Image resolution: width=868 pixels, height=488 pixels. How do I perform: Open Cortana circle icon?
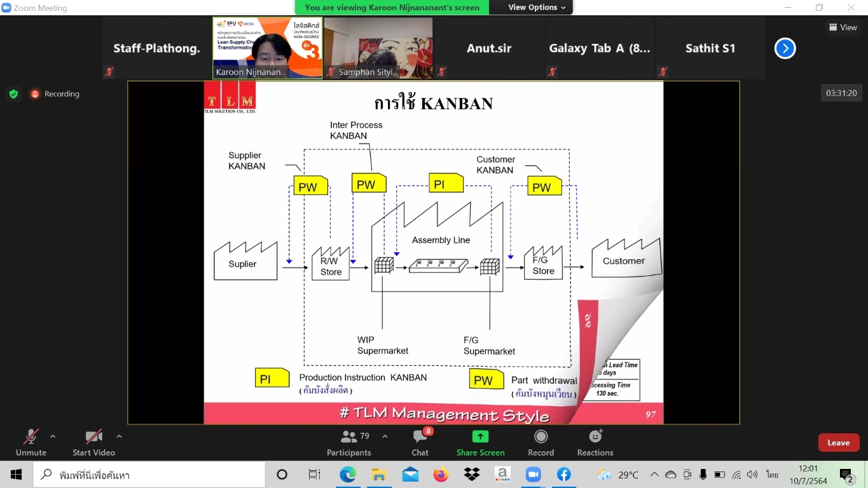click(x=282, y=475)
